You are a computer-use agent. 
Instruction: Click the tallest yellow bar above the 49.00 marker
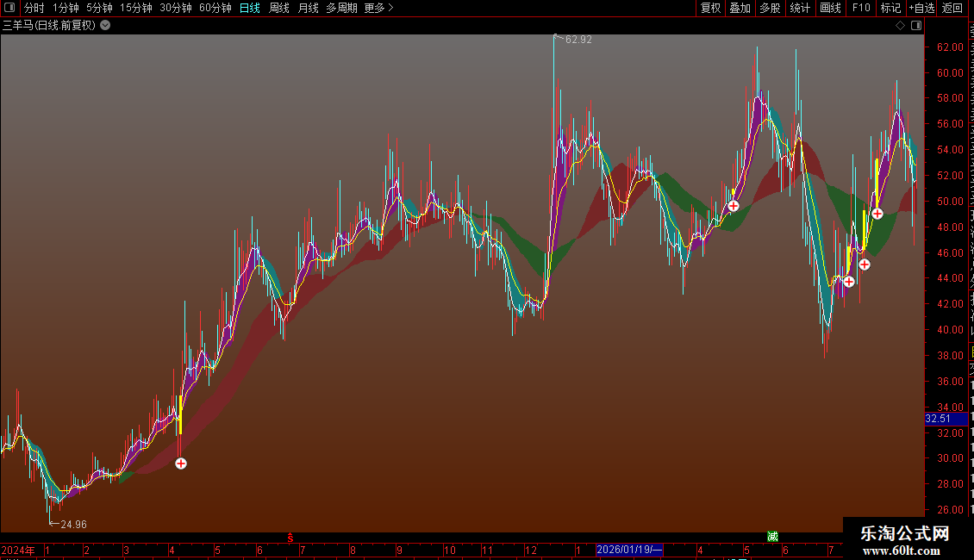(877, 184)
